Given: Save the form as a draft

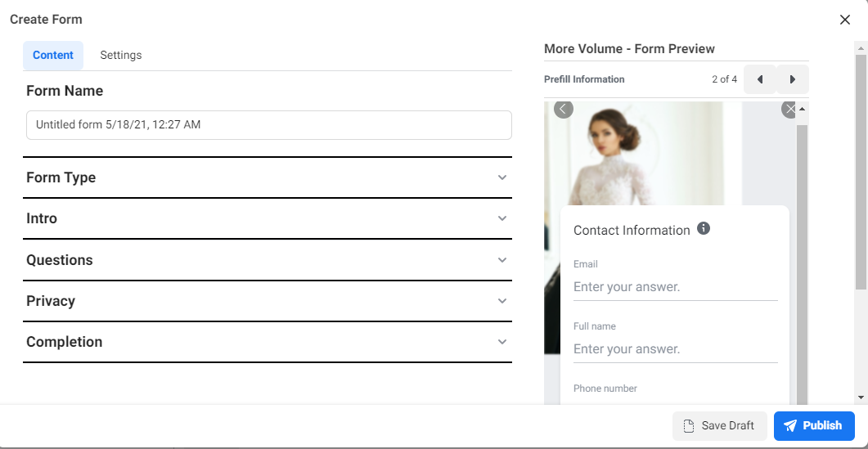Looking at the screenshot, I should 719,425.
